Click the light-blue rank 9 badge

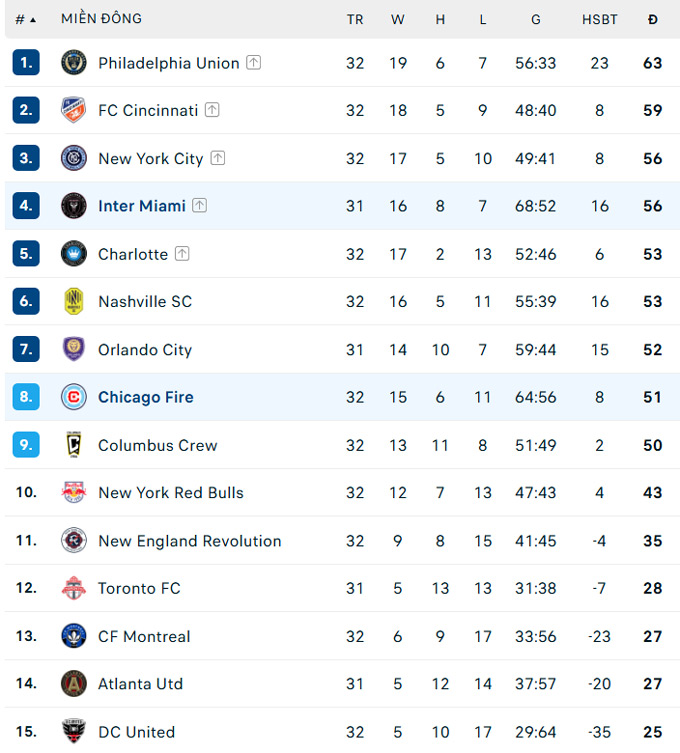tap(26, 445)
